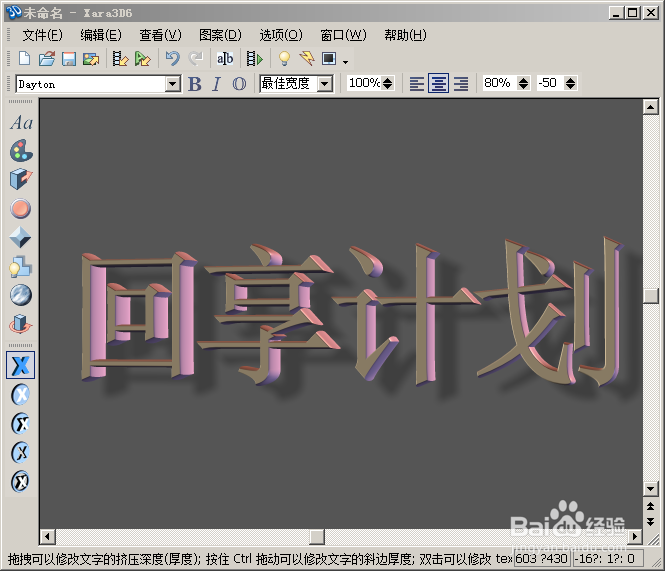
Task: Redo the undone action
Action: pyautogui.click(x=196, y=58)
